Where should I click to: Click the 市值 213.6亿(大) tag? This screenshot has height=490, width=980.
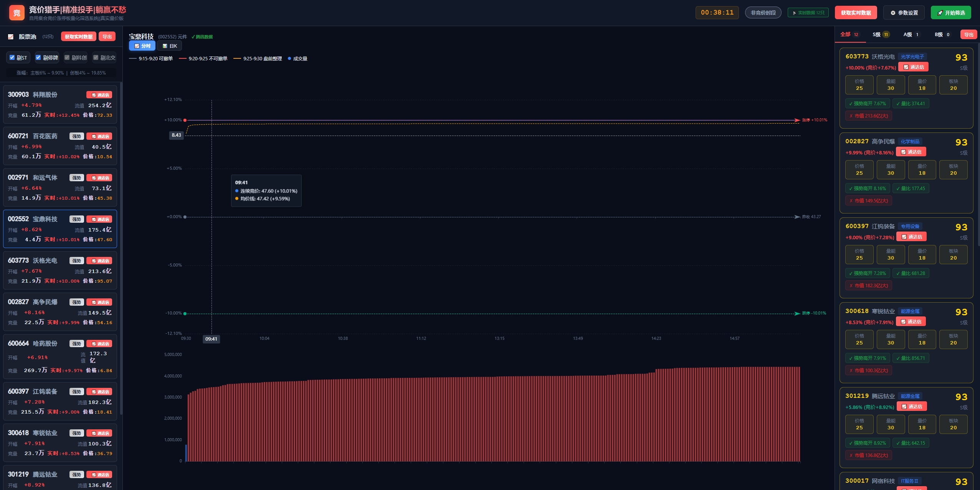pyautogui.click(x=868, y=116)
